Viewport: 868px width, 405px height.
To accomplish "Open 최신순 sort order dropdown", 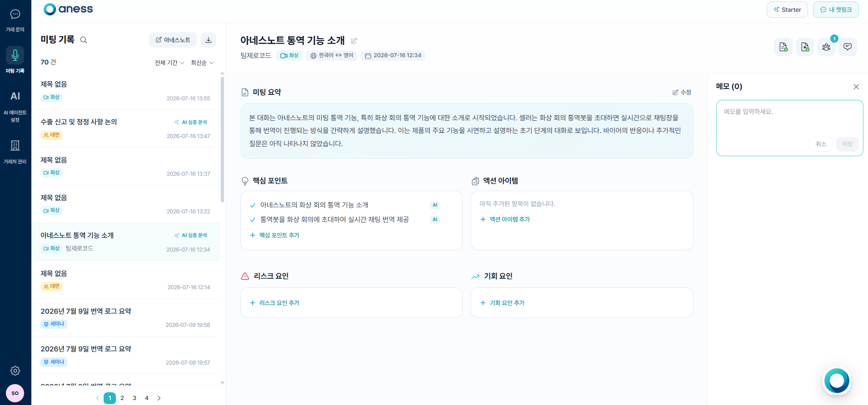I will (202, 63).
